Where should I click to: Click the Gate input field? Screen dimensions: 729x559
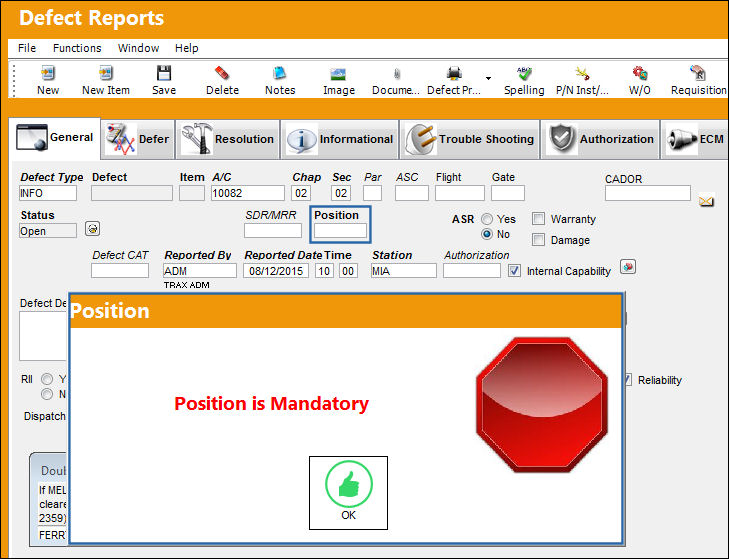[508, 193]
